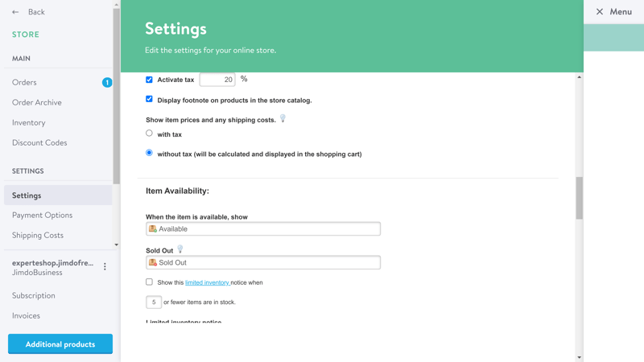
Task: Click the Additional products button
Action: [x=60, y=344]
